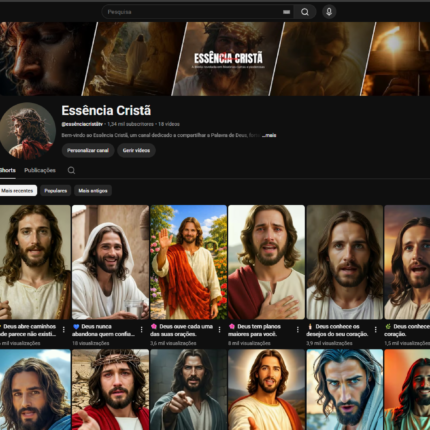This screenshot has width=430, height=430.
Task: Click the 'Gerir vídeos' button
Action: tap(136, 150)
